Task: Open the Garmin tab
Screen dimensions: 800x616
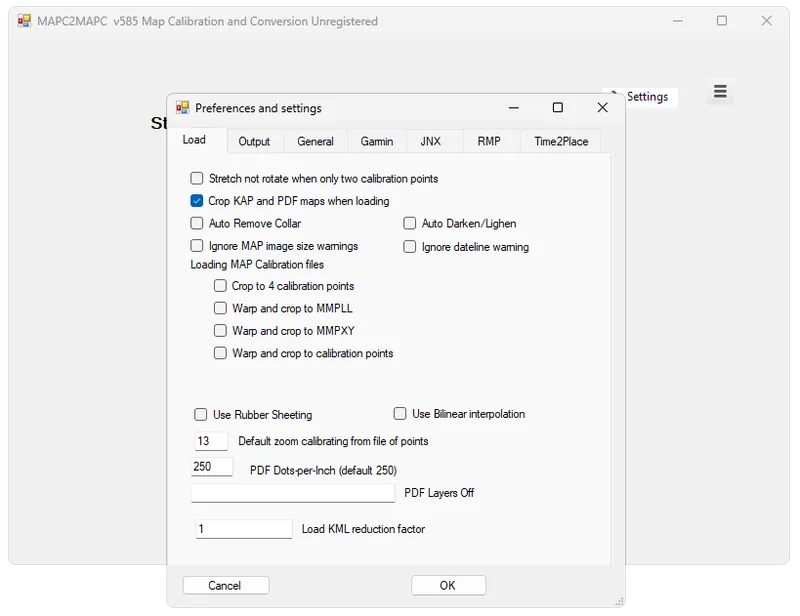Action: pyautogui.click(x=377, y=141)
